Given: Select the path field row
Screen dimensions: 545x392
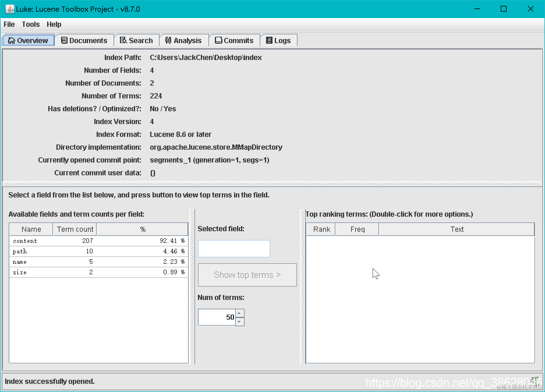Looking at the screenshot, I should click(99, 251).
